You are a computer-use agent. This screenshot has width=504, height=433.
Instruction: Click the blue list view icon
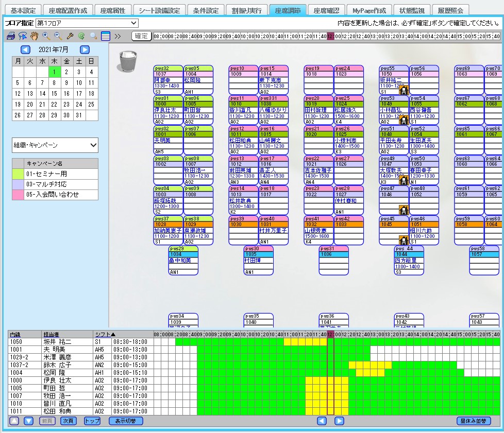coord(106,36)
